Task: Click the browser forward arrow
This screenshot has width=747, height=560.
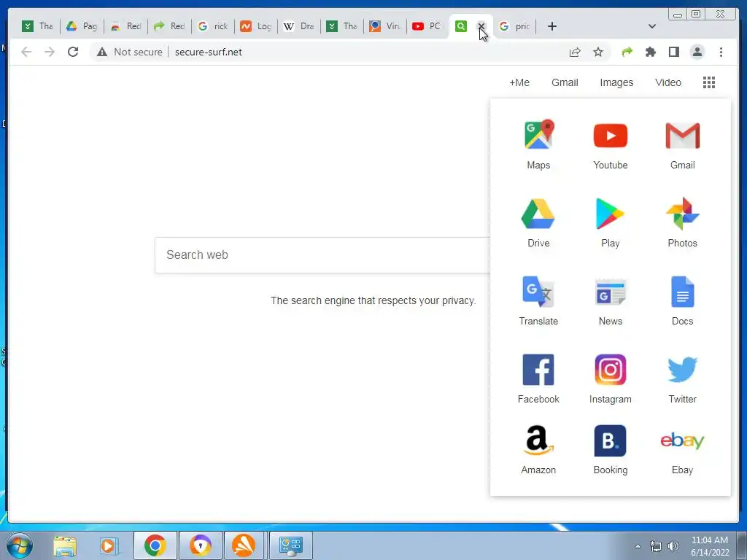Action: tap(50, 52)
